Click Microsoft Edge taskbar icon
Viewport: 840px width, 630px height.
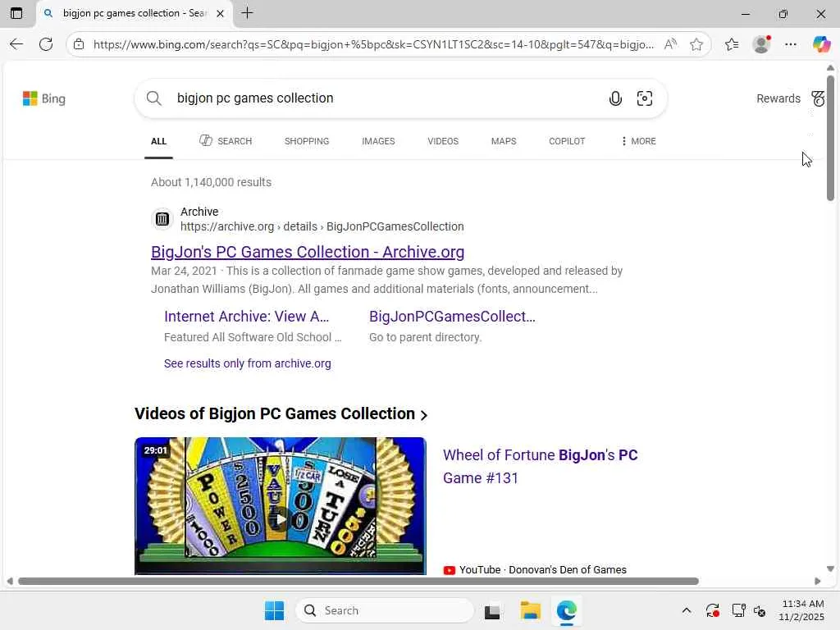[x=566, y=610]
